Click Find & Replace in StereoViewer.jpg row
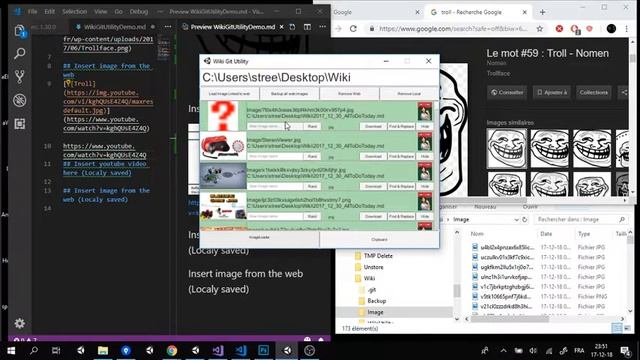The width and height of the screenshot is (640, 360). [401, 156]
